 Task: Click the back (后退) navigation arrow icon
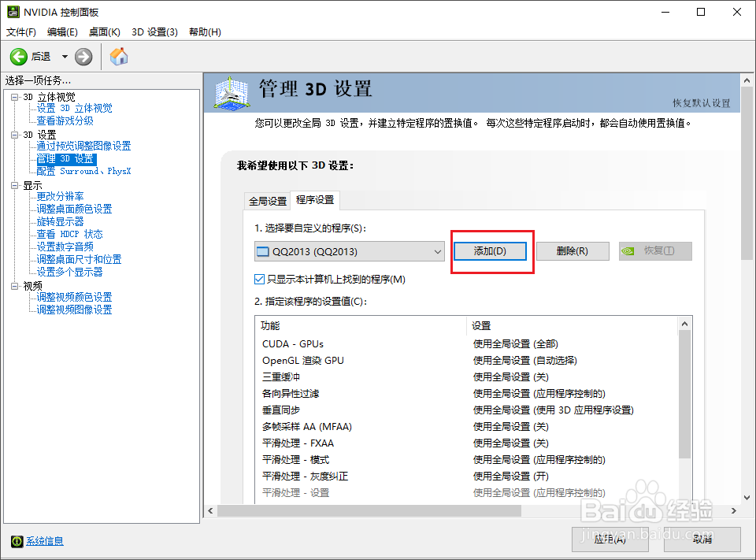19,56
